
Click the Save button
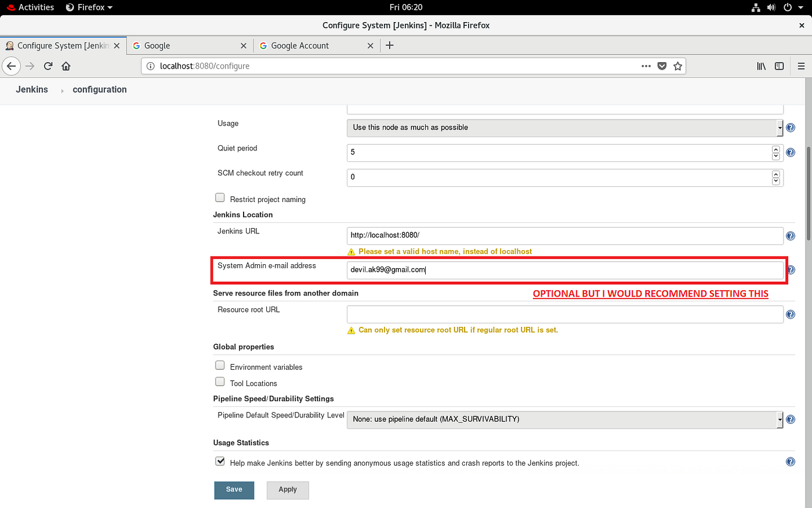click(x=234, y=490)
